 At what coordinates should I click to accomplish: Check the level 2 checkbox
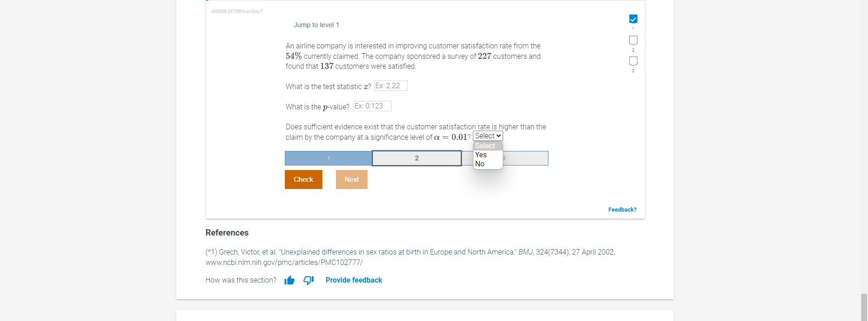(633, 40)
